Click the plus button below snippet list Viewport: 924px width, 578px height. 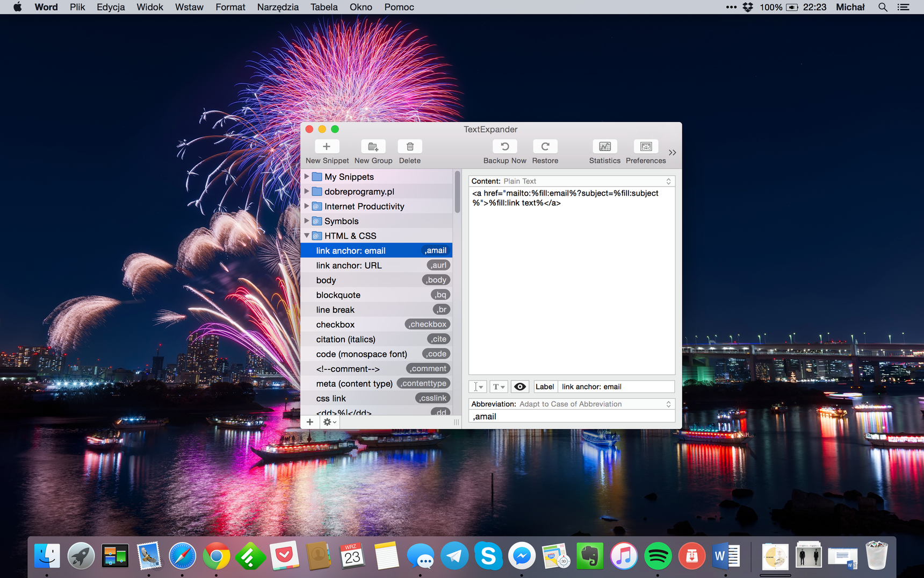click(310, 422)
